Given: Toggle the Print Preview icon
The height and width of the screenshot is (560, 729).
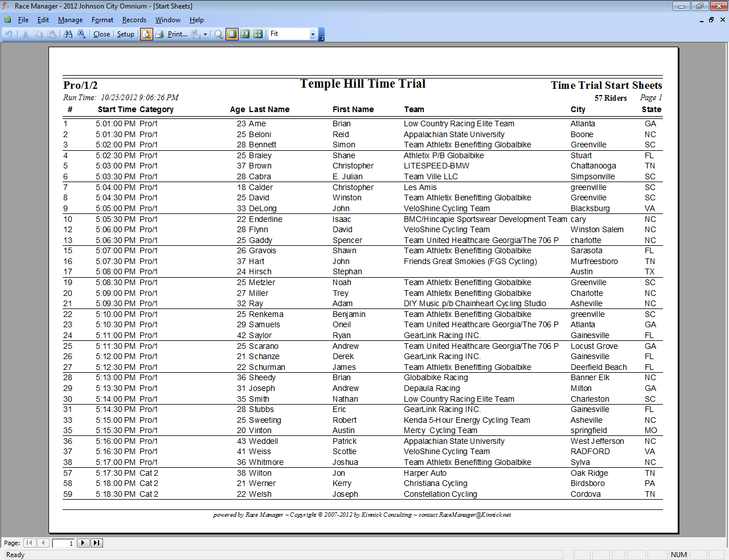Looking at the screenshot, I should [146, 34].
